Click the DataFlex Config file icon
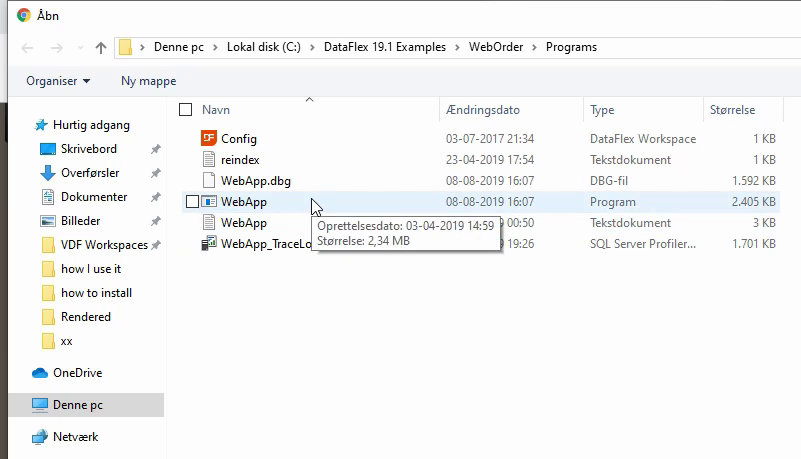The image size is (801, 459). click(209, 139)
